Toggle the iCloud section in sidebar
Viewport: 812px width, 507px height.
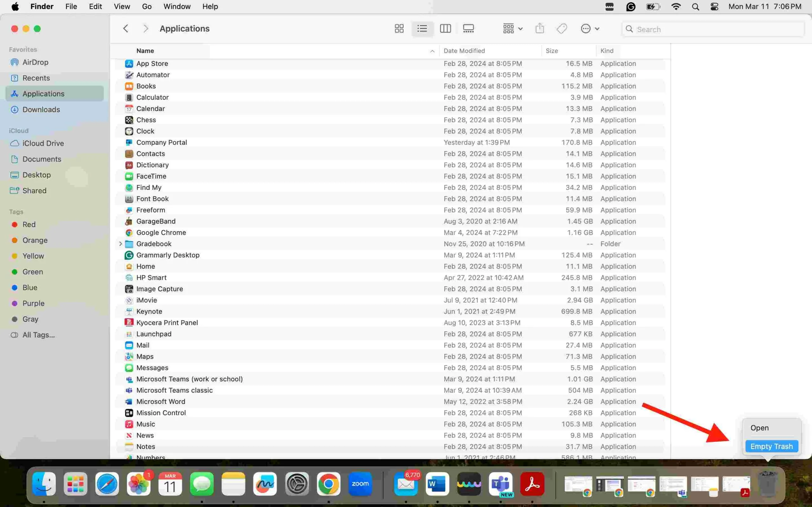(19, 130)
